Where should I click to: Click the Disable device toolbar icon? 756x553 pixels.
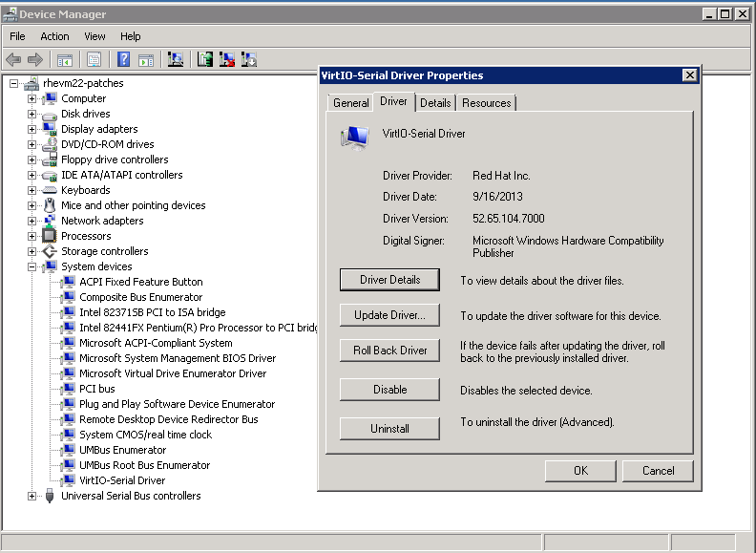coord(249,60)
